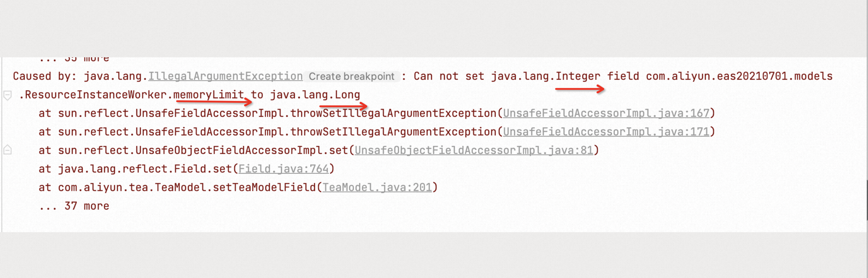This screenshot has width=868, height=278.
Task: Open UnsafeObjectFieldAccessorImpl.java:81 link
Action: click(474, 150)
